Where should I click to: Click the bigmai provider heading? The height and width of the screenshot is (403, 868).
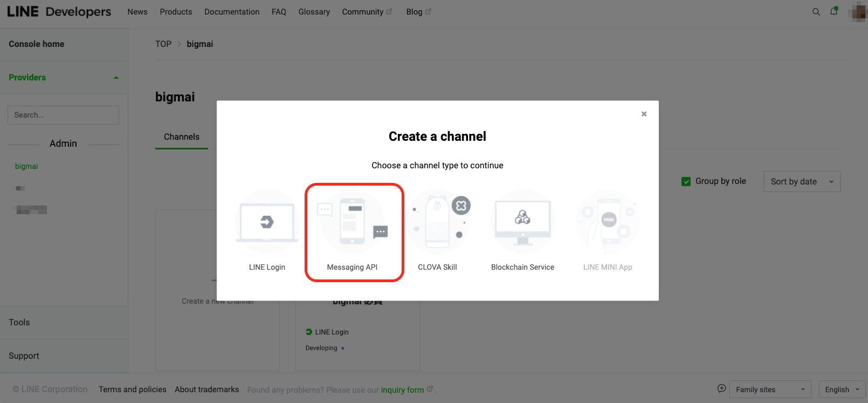click(175, 97)
